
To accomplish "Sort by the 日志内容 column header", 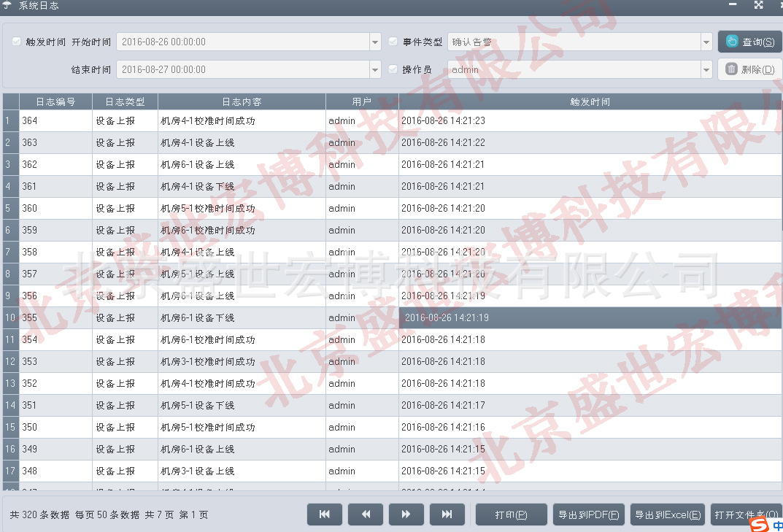I will [x=242, y=101].
